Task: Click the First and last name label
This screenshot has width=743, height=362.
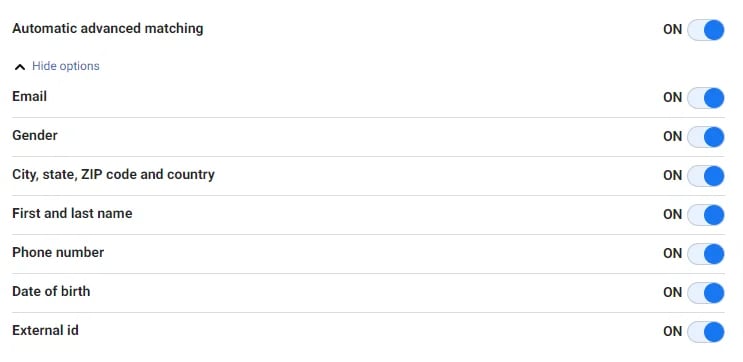Action: [x=72, y=214]
